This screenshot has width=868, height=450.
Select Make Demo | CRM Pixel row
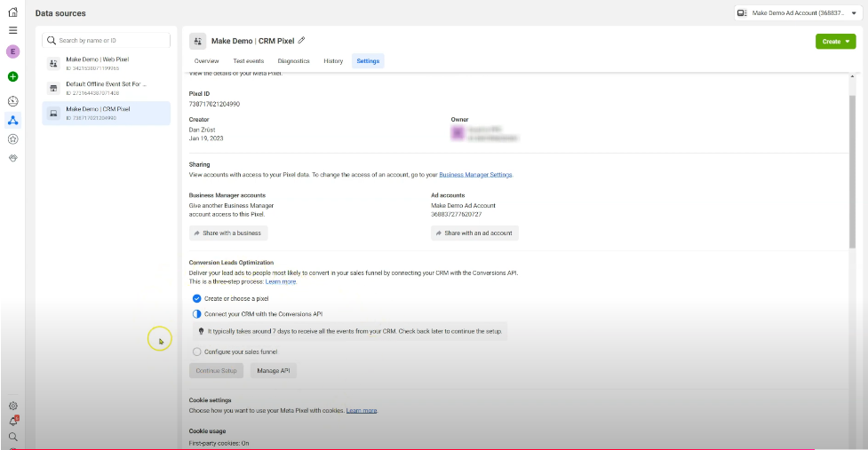(x=107, y=114)
